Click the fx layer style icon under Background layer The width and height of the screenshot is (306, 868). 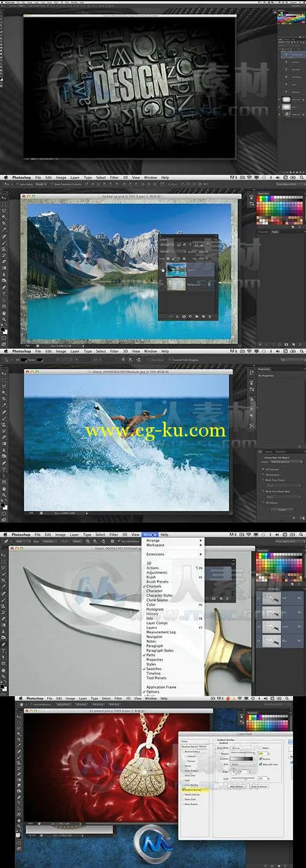click(x=177, y=317)
